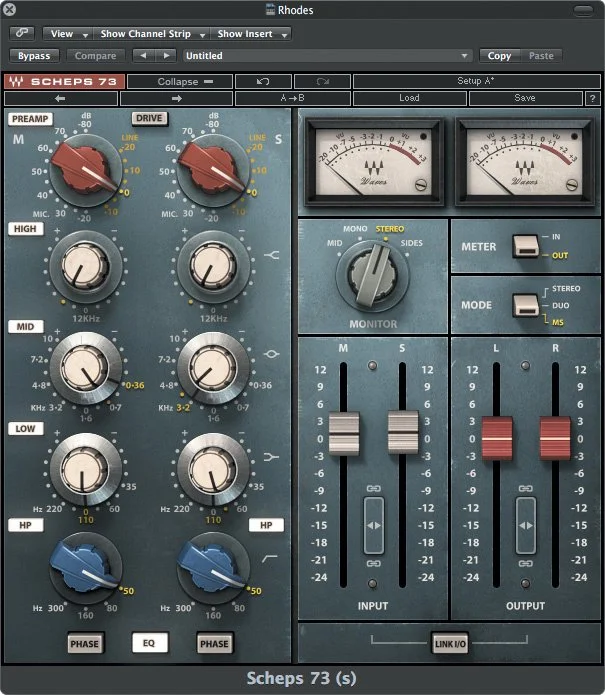
Task: Toggle left channel PHASE button
Action: pos(85,644)
